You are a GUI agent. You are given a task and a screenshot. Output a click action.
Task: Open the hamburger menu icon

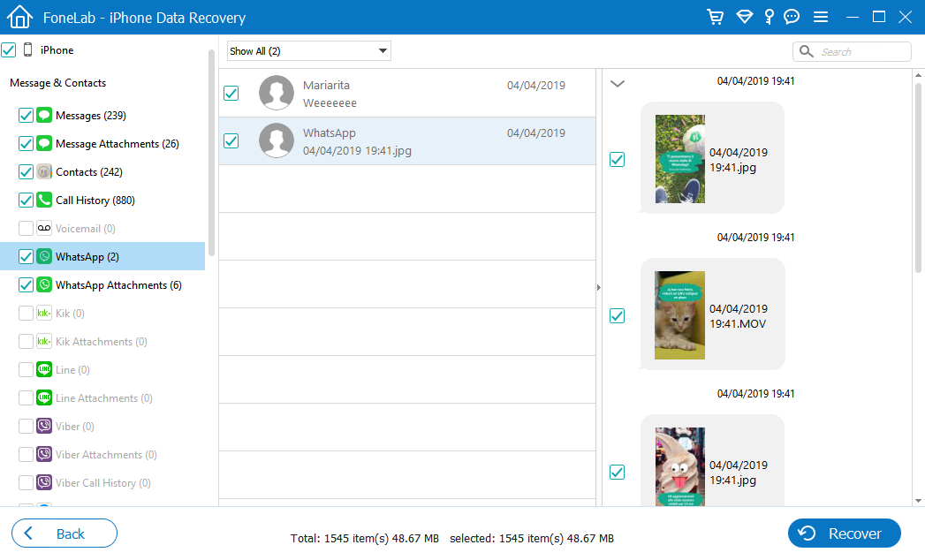(820, 17)
